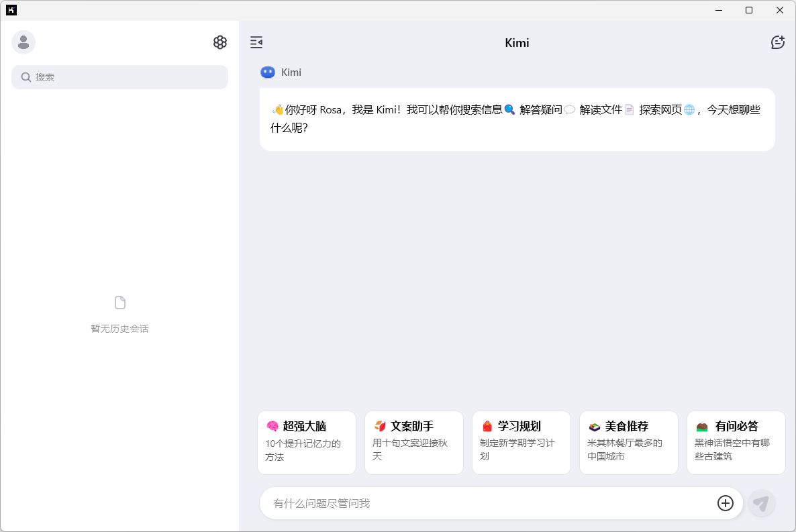Viewport: 796px width, 532px height.
Task: Click 米其林餐厅最多的中国城市 description text
Action: point(624,449)
